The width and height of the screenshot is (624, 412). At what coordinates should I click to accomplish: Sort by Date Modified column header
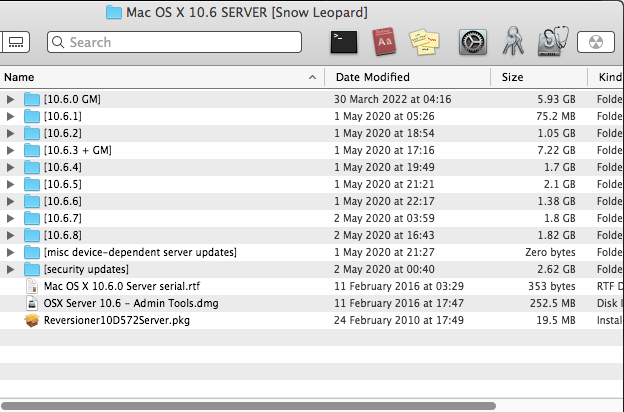[408, 77]
